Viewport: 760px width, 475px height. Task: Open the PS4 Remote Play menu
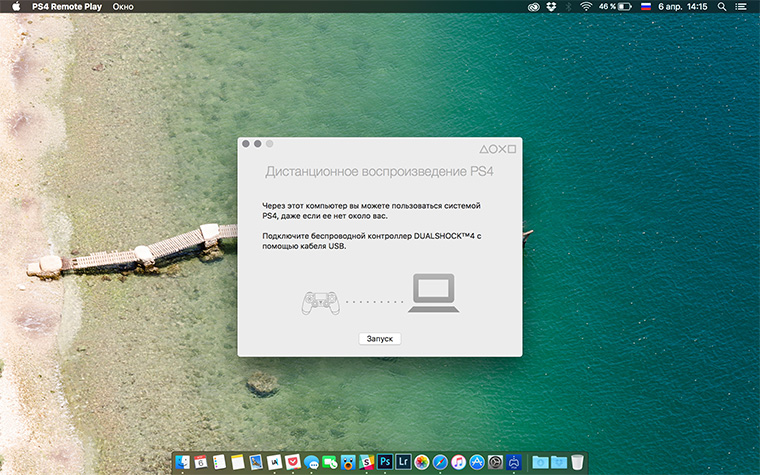(65, 7)
